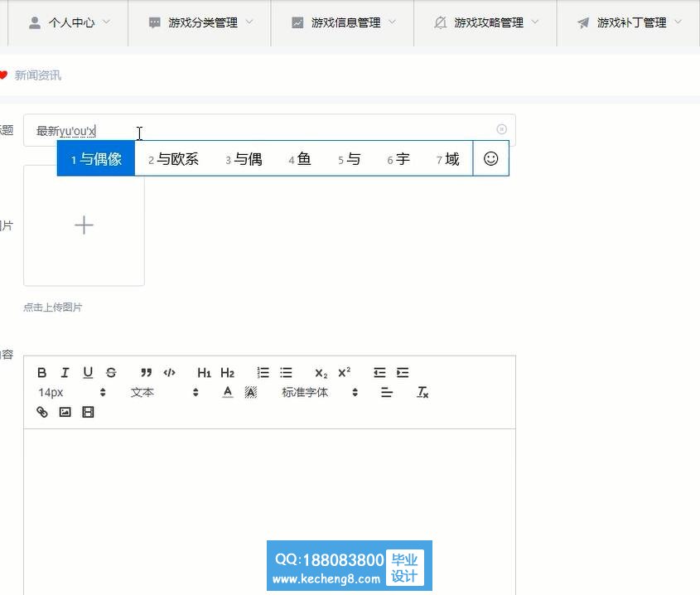Click the plus image upload box
Screen dimensions: 700x595
point(84,225)
